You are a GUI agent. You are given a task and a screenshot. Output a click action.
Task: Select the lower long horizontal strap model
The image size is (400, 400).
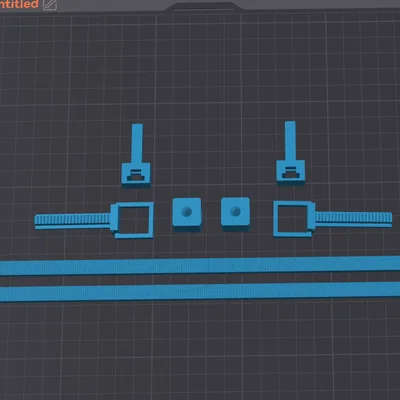[200, 292]
